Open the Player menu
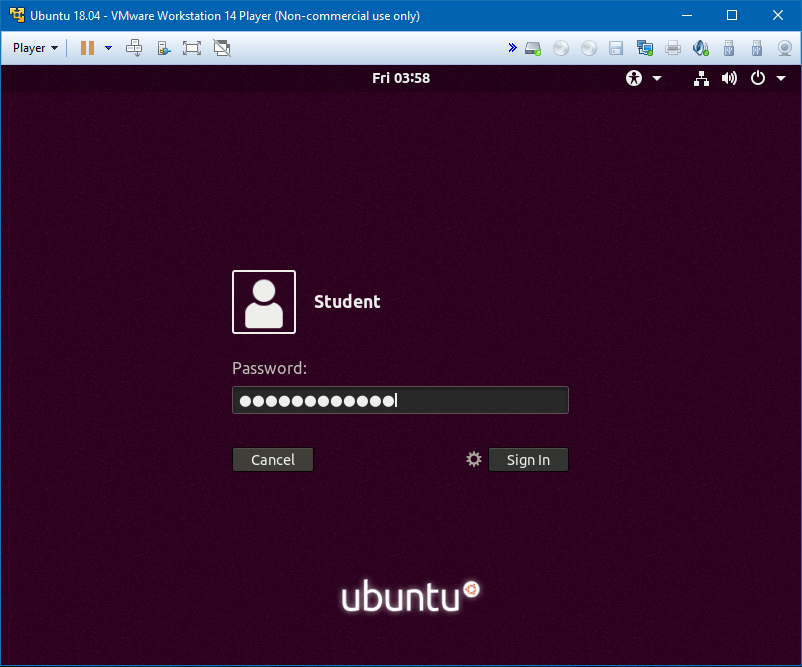802x667 pixels. click(x=35, y=48)
